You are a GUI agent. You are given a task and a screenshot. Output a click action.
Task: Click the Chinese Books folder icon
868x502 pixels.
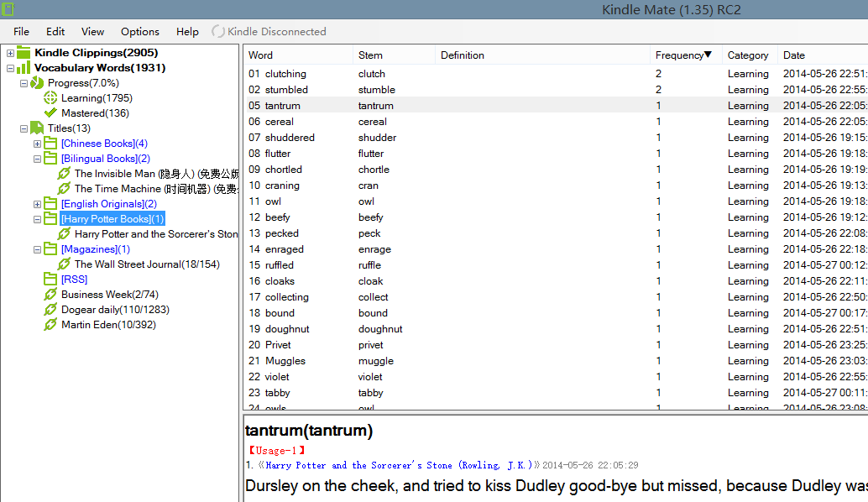(x=50, y=144)
